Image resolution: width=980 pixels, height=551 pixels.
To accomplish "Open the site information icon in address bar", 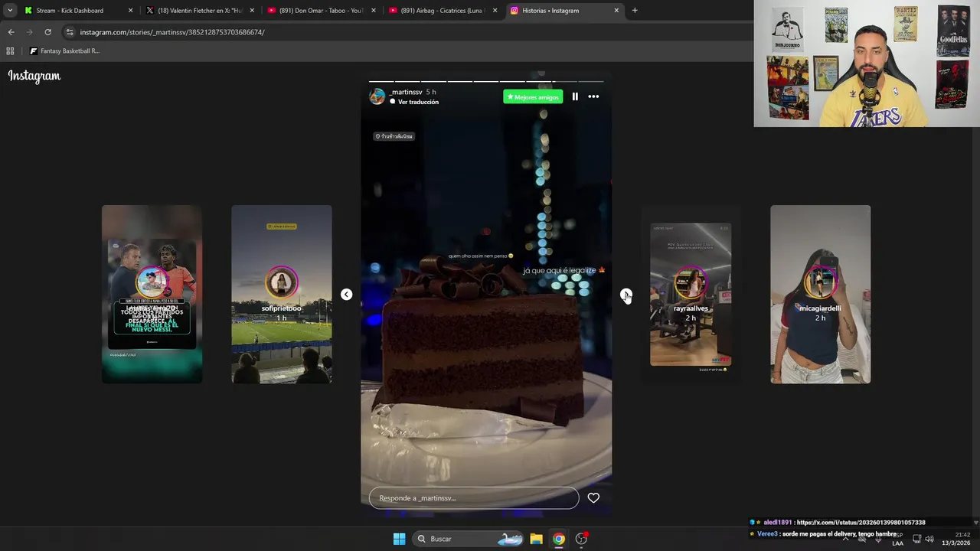I will pyautogui.click(x=70, y=32).
